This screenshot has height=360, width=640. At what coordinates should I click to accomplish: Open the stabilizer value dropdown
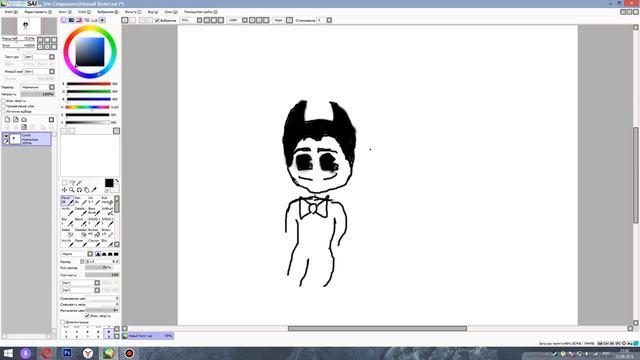click(x=329, y=20)
